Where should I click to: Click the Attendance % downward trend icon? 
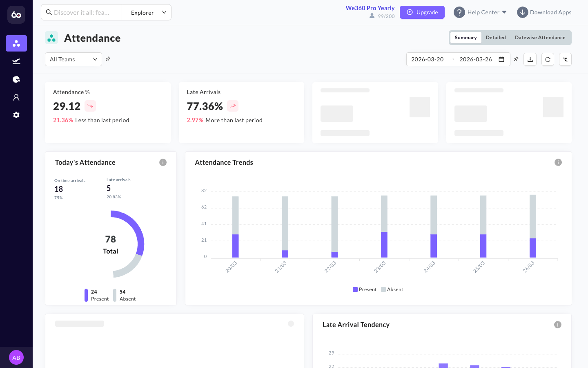pos(90,106)
